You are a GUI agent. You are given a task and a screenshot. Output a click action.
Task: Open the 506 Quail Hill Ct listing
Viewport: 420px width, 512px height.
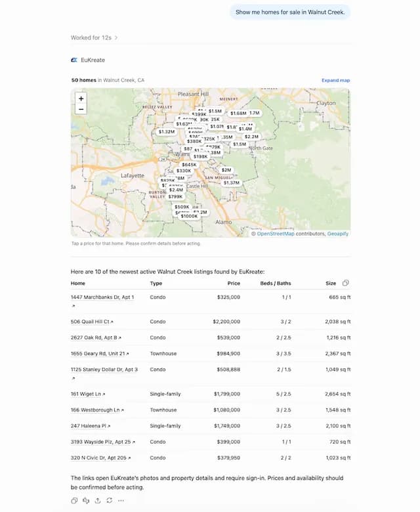[92, 322]
